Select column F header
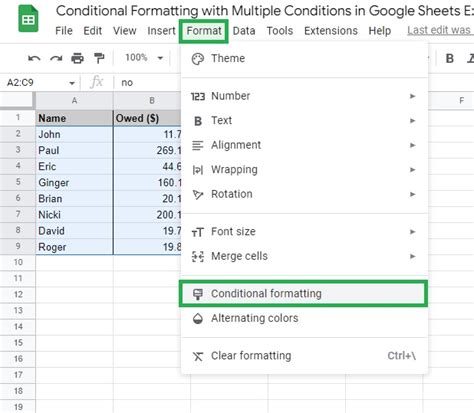Image resolution: width=474 pixels, height=413 pixels. tap(461, 101)
